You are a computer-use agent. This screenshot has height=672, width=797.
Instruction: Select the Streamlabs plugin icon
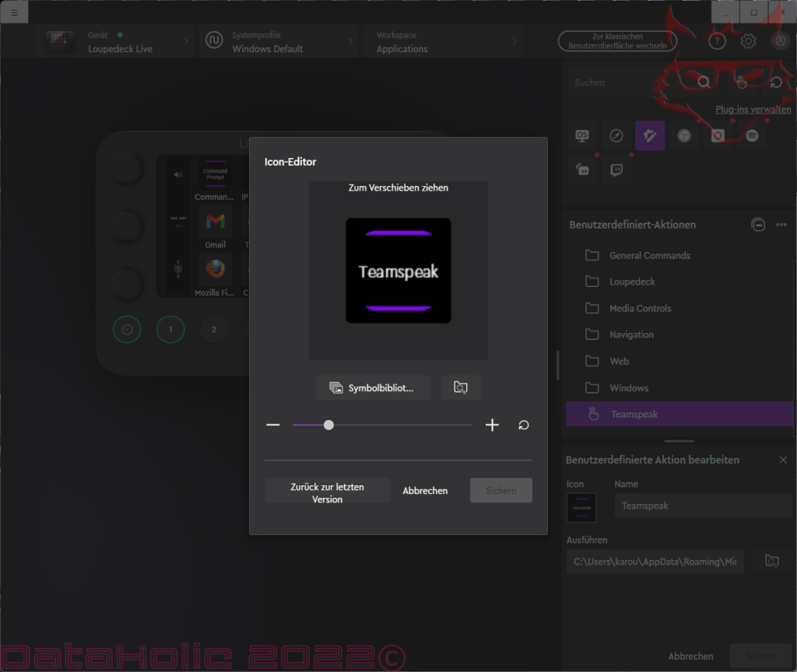pyautogui.click(x=582, y=170)
